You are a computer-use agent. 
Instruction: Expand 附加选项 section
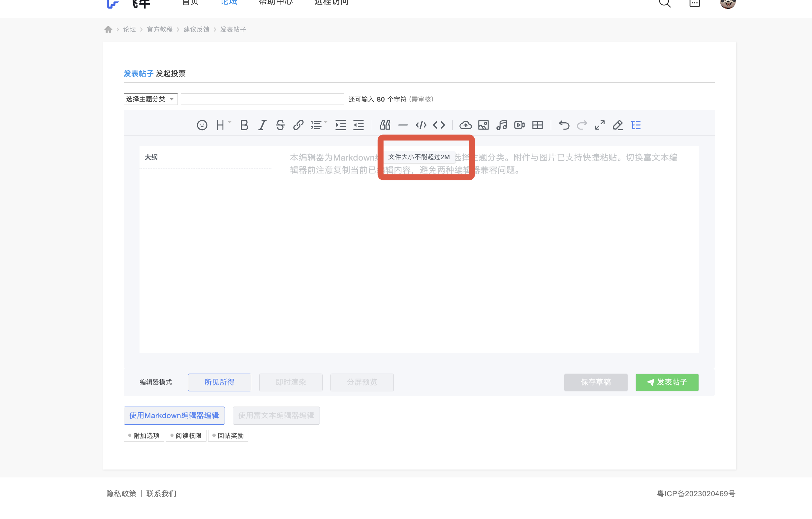pos(144,436)
